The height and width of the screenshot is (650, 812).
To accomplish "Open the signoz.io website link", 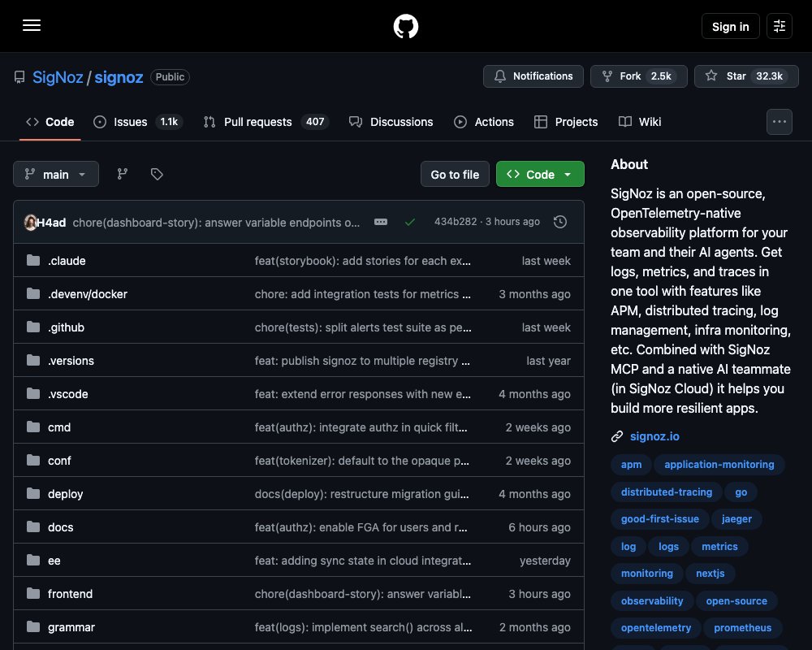I will pos(654,436).
